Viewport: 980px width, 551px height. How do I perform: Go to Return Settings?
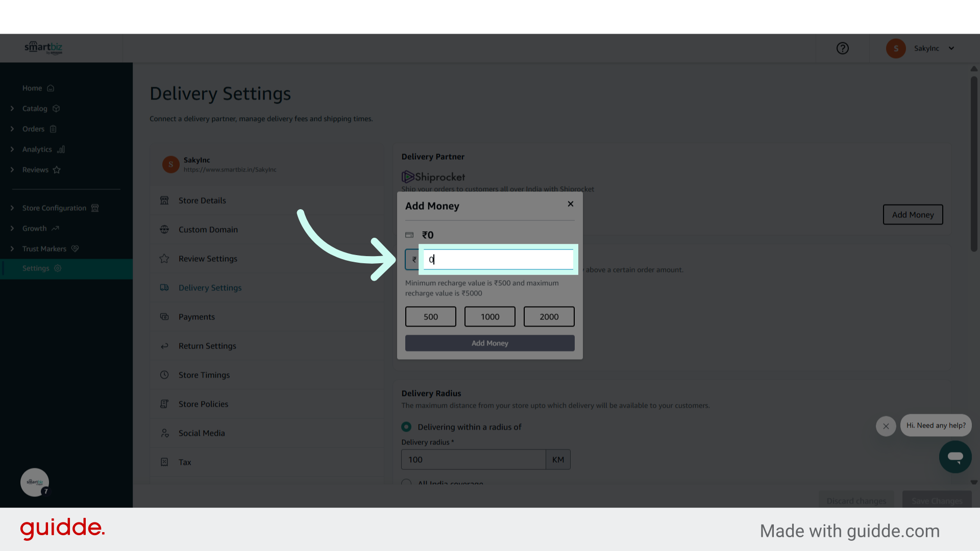point(207,346)
